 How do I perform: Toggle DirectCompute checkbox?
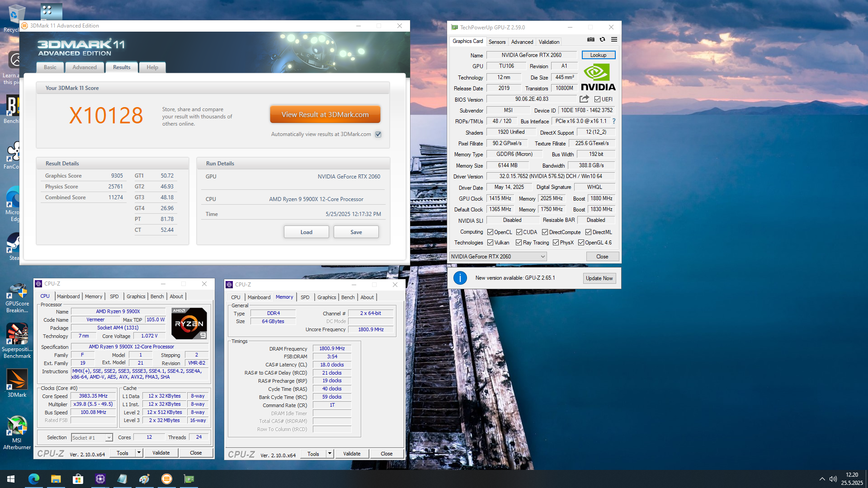tap(545, 232)
